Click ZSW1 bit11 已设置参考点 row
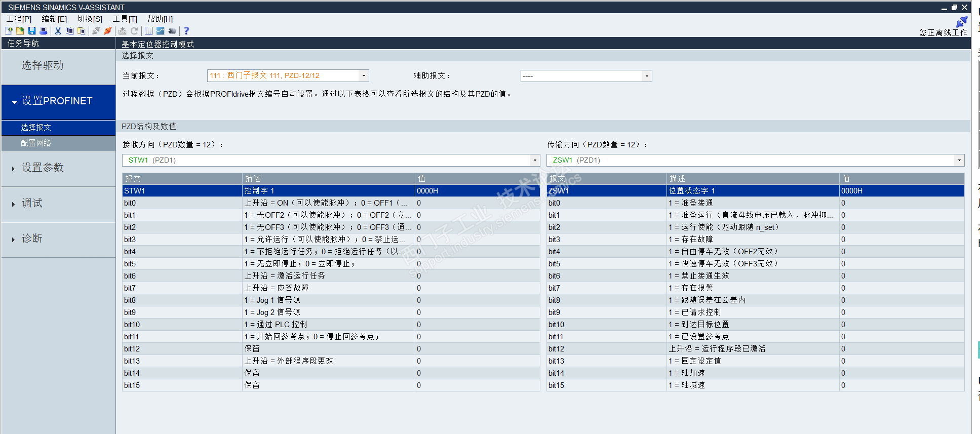Viewport: 980px width, 434px height. tap(755, 337)
